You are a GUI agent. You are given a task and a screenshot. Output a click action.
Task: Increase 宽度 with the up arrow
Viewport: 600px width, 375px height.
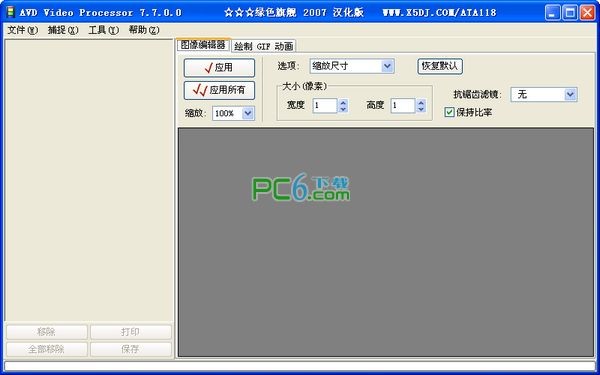(x=343, y=102)
